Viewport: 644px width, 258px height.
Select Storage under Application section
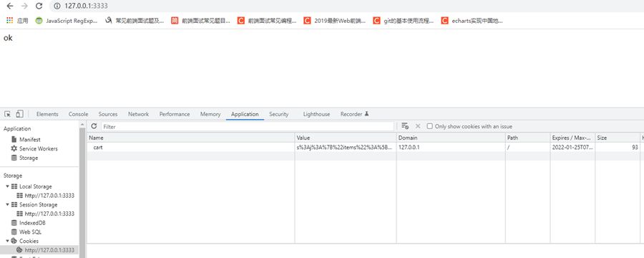[29, 158]
